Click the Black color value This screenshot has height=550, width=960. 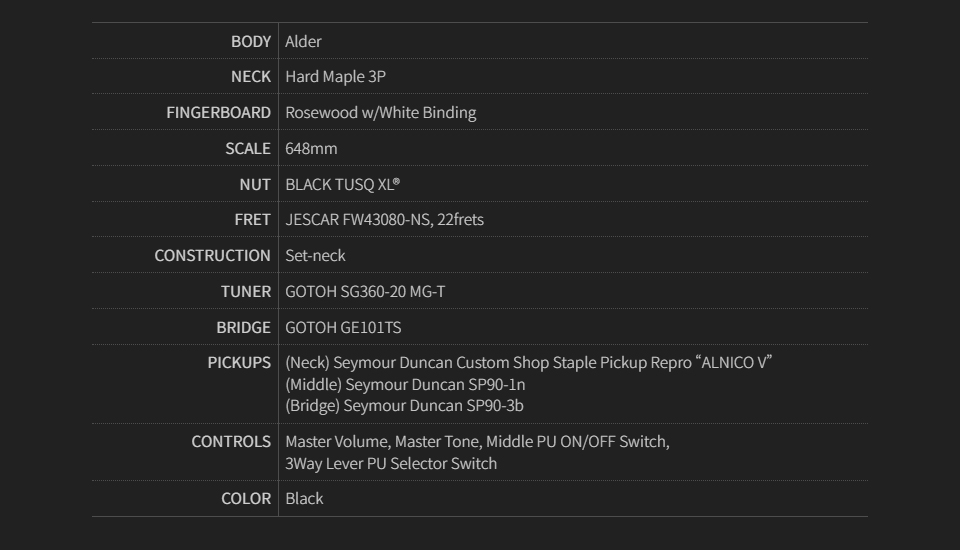click(x=304, y=499)
